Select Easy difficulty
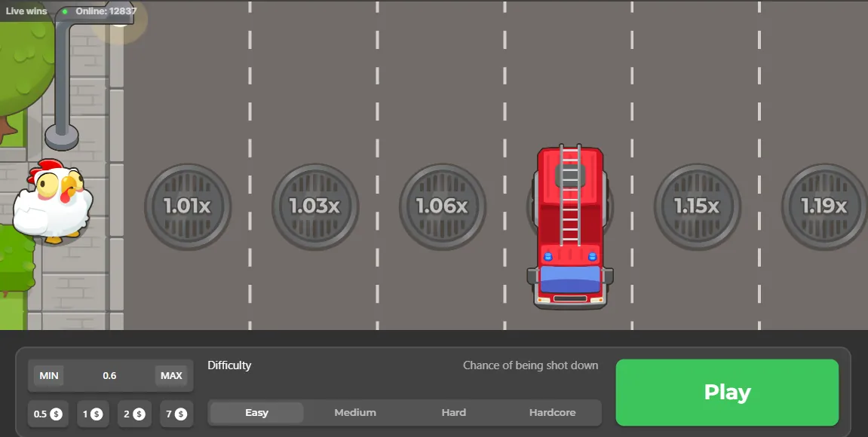The height and width of the screenshot is (437, 868). pyautogui.click(x=256, y=413)
